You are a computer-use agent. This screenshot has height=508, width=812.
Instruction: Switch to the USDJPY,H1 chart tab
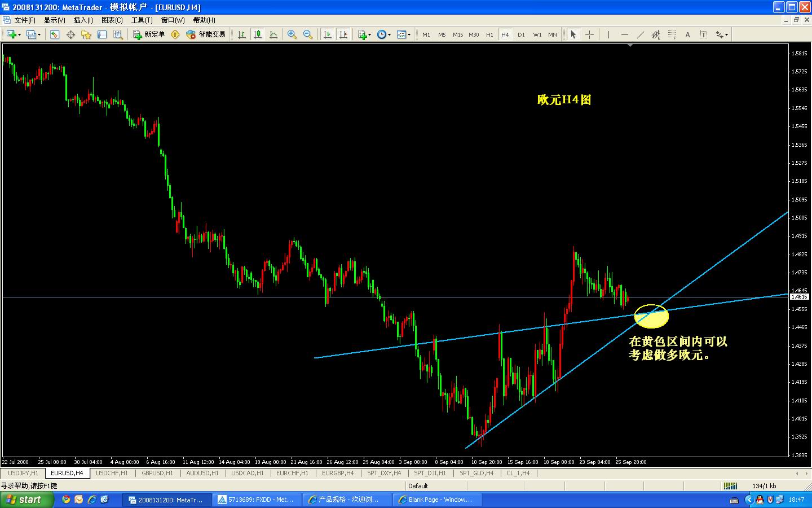(23, 473)
